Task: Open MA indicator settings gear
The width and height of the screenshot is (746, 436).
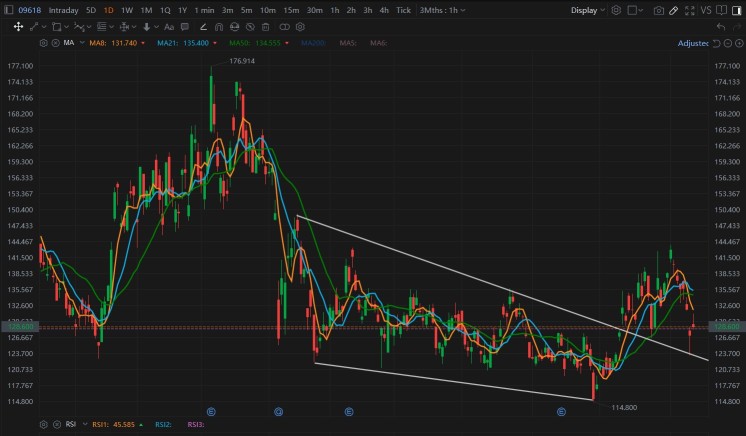Action: pyautogui.click(x=42, y=44)
